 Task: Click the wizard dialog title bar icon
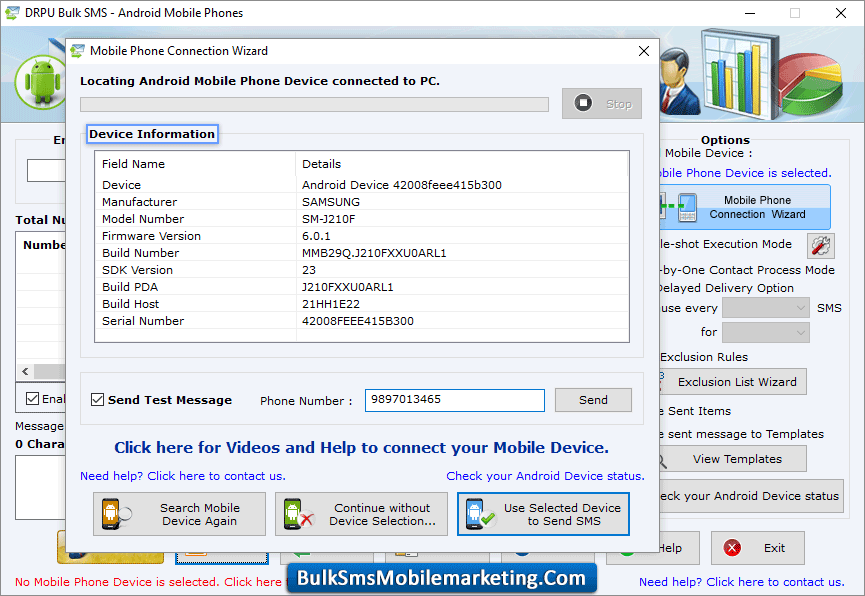click(78, 51)
